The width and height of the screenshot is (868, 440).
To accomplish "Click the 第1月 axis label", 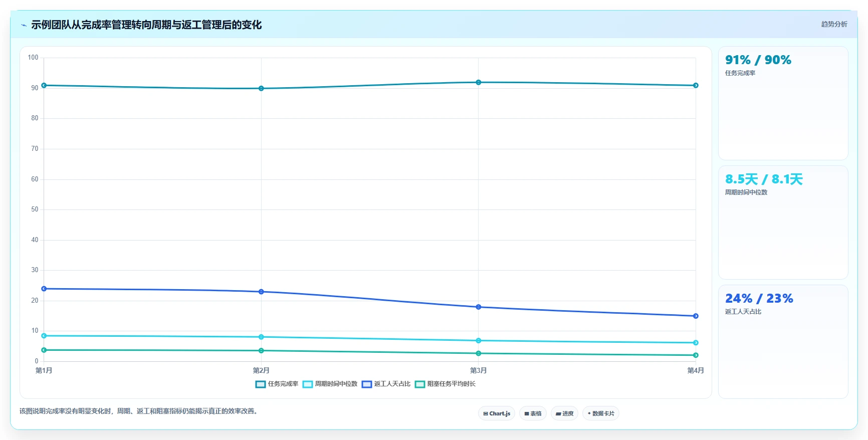I will (x=44, y=370).
